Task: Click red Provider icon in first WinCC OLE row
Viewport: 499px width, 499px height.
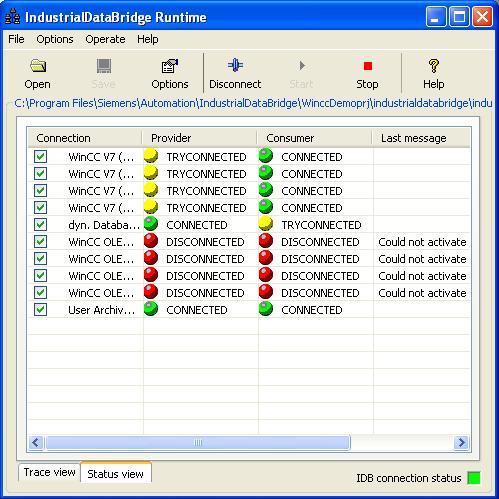Action: [x=151, y=241]
